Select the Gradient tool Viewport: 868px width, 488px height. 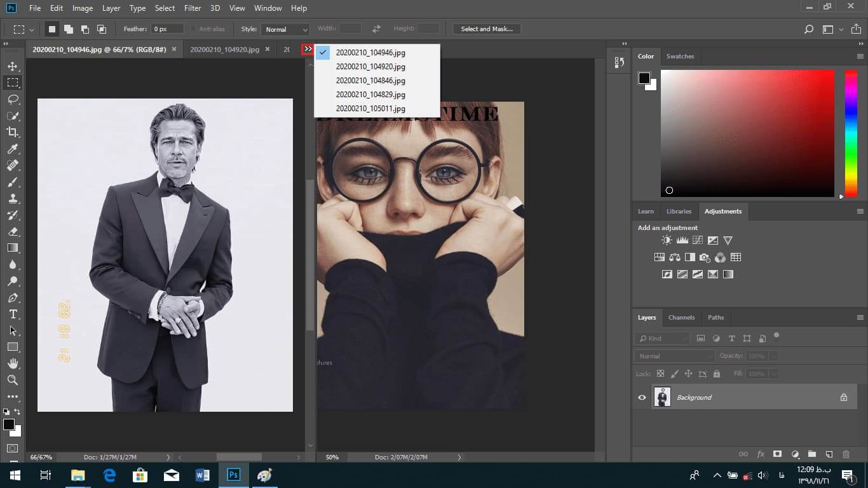pos(13,248)
